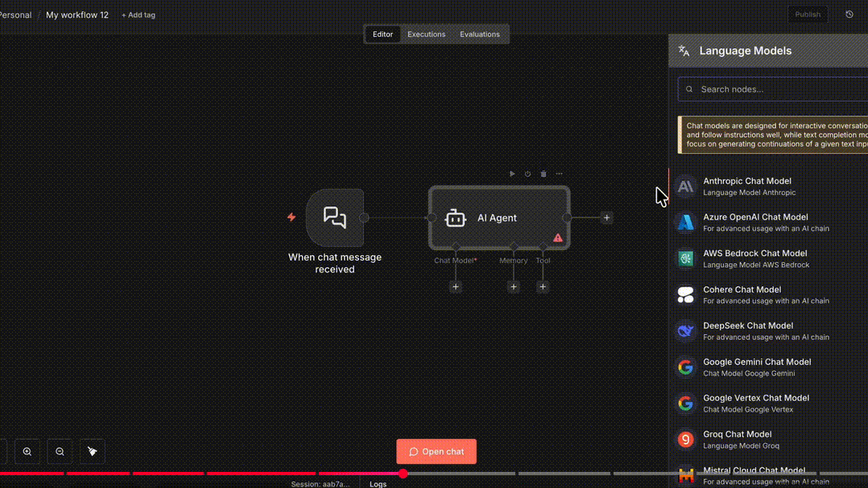Screen dimensions: 868x488
Task: Delete the AI Agent node using the trash icon
Action: pyautogui.click(x=543, y=173)
